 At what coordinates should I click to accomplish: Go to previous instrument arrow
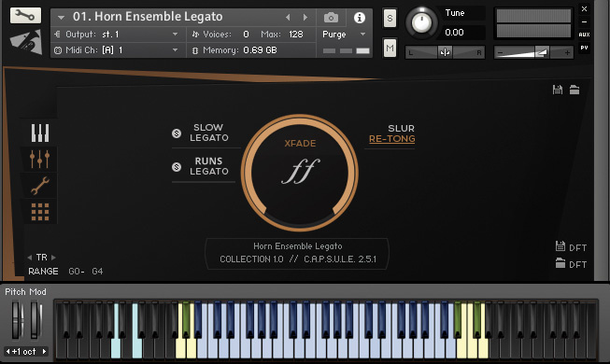(x=288, y=17)
